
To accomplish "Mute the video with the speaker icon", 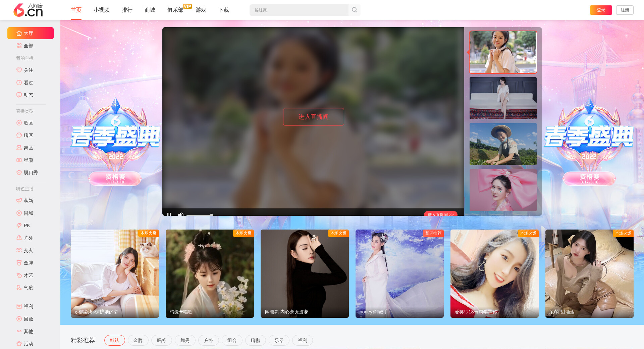I will (x=181, y=214).
